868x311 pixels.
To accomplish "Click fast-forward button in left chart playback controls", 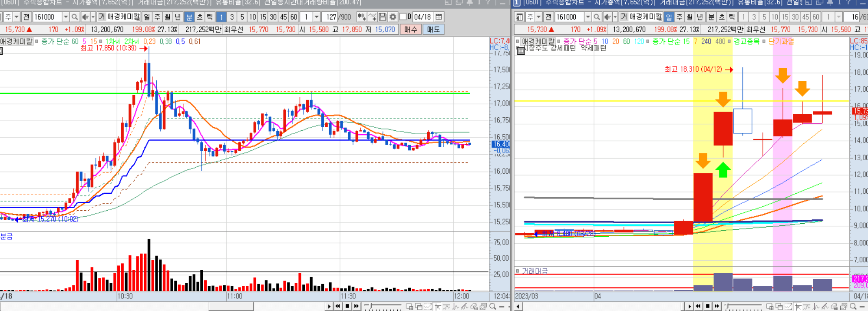I will tap(357, 307).
